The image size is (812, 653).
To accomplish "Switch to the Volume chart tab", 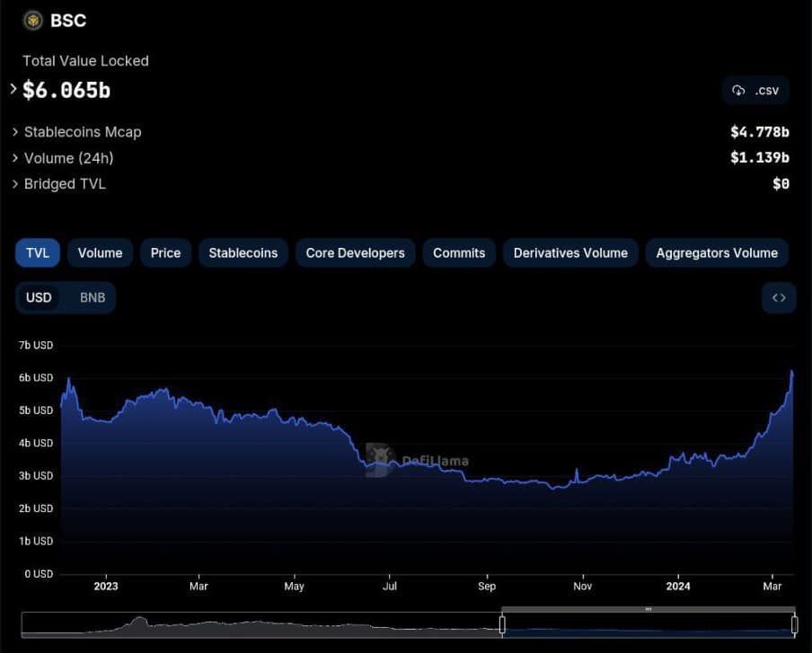I will pos(100,252).
